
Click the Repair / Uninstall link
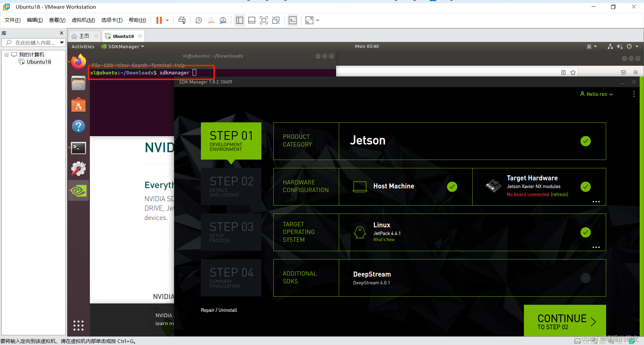pyautogui.click(x=219, y=310)
